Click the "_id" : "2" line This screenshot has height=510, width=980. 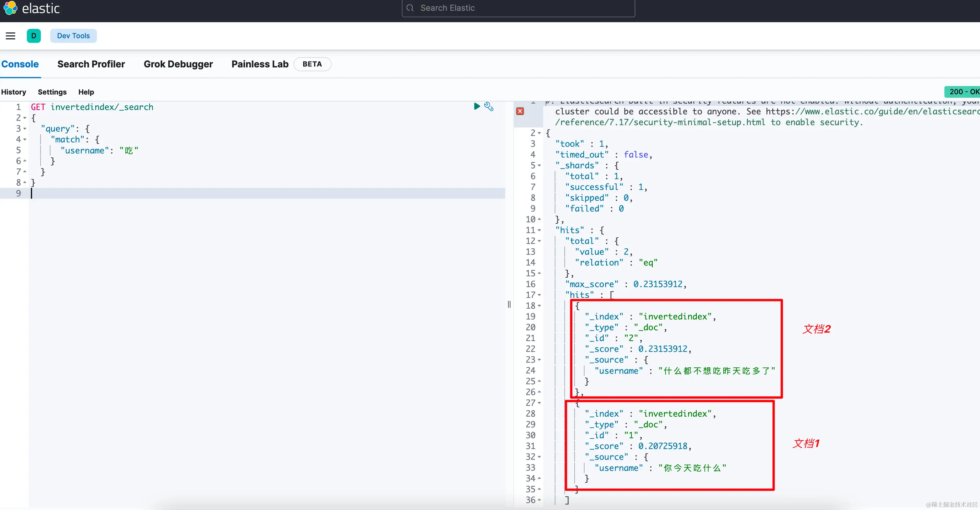pyautogui.click(x=613, y=338)
